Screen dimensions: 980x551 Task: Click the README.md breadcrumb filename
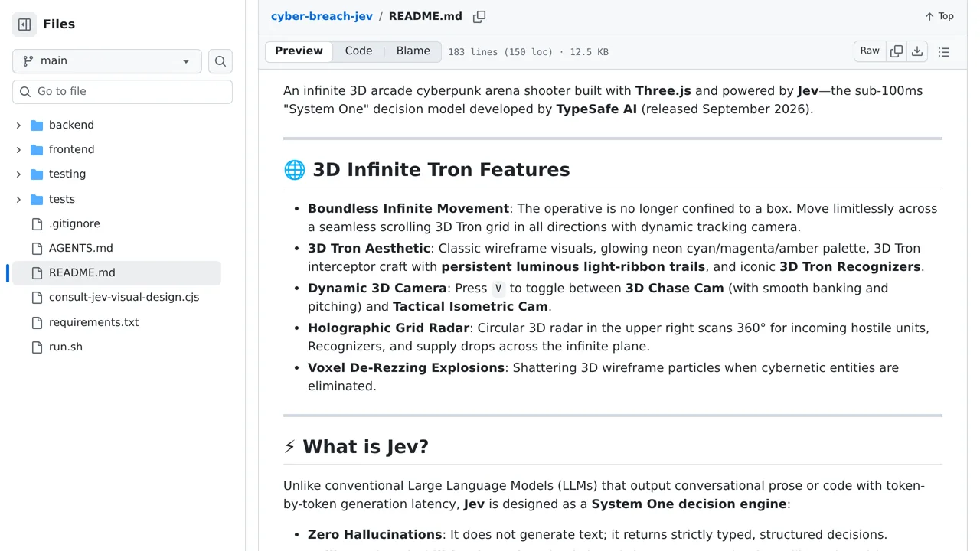pos(426,16)
